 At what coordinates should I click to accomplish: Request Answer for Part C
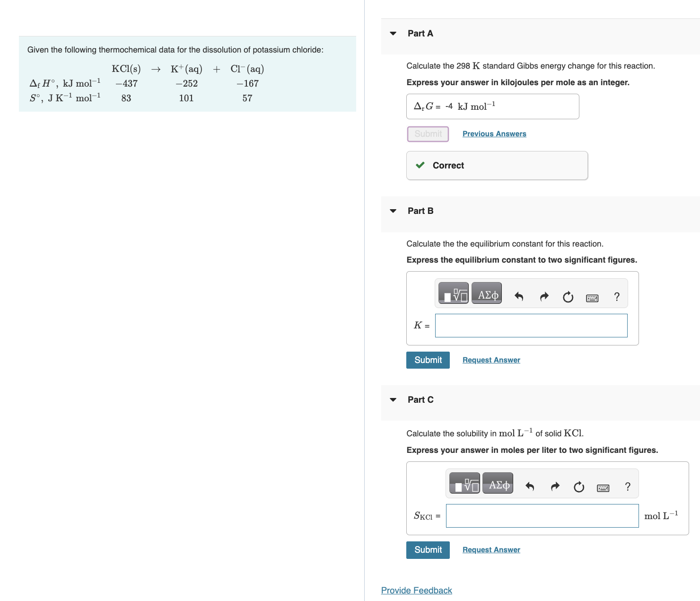coord(491,549)
